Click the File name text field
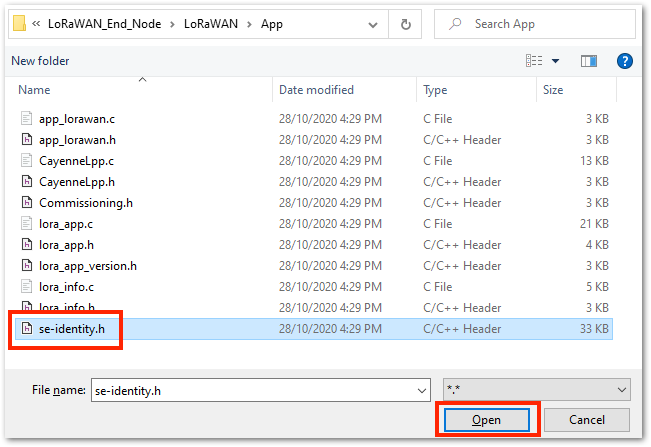The width and height of the screenshot is (651, 447). coord(253,391)
